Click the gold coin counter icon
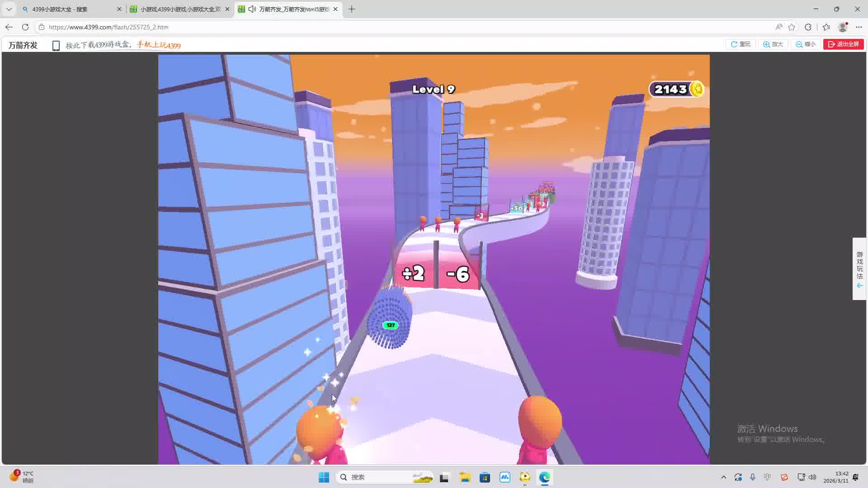 (x=697, y=89)
